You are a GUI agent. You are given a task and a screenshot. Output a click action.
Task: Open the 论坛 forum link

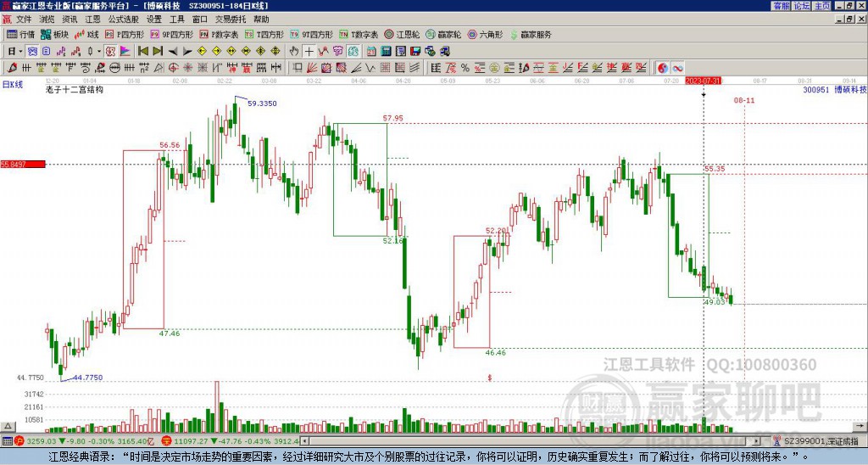(x=802, y=6)
